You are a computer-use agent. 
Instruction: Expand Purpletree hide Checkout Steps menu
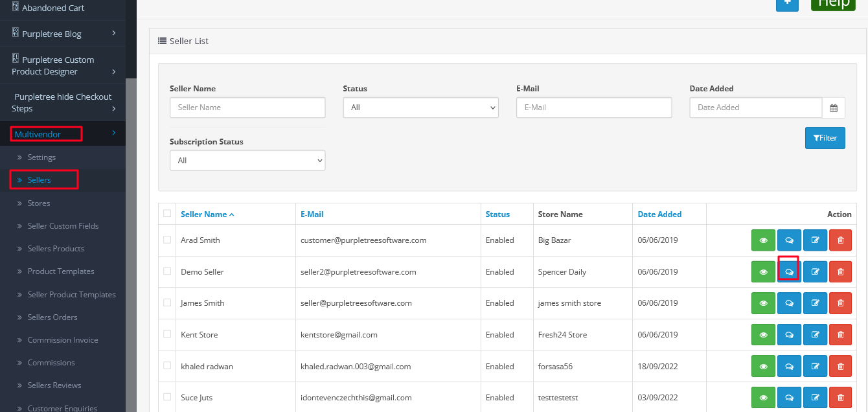[63, 102]
